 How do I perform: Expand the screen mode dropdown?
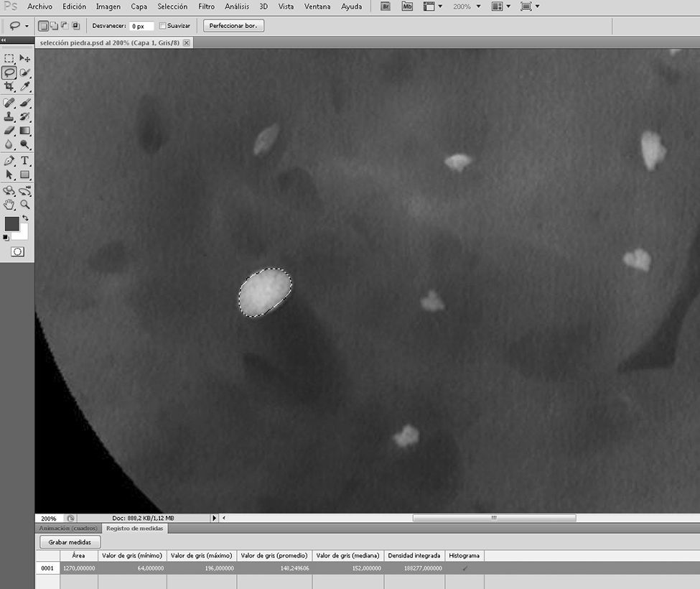(x=531, y=6)
